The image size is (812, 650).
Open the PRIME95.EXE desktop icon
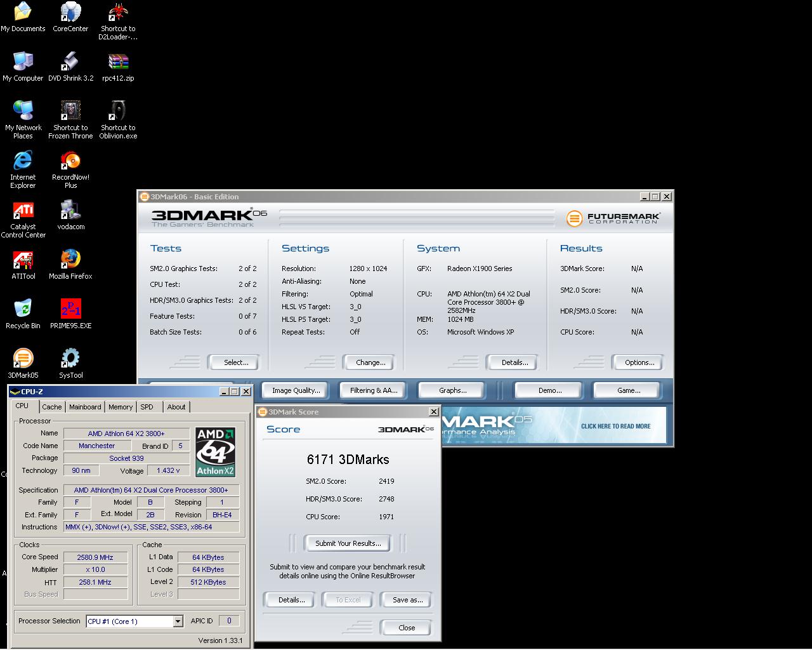(x=70, y=310)
